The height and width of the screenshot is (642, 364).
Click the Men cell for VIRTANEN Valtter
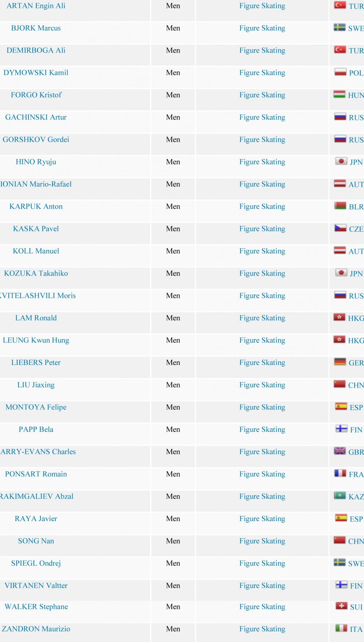(173, 586)
